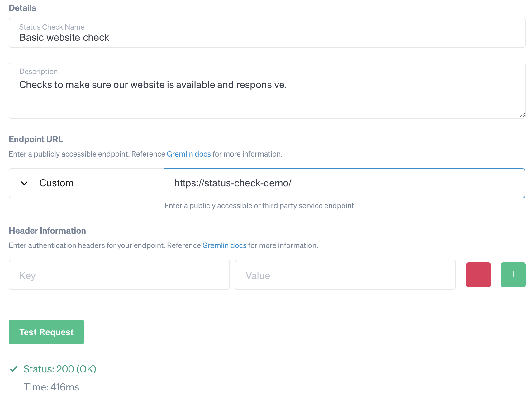Click the Value header input
This screenshot has height=402, width=532.
pyautogui.click(x=345, y=275)
